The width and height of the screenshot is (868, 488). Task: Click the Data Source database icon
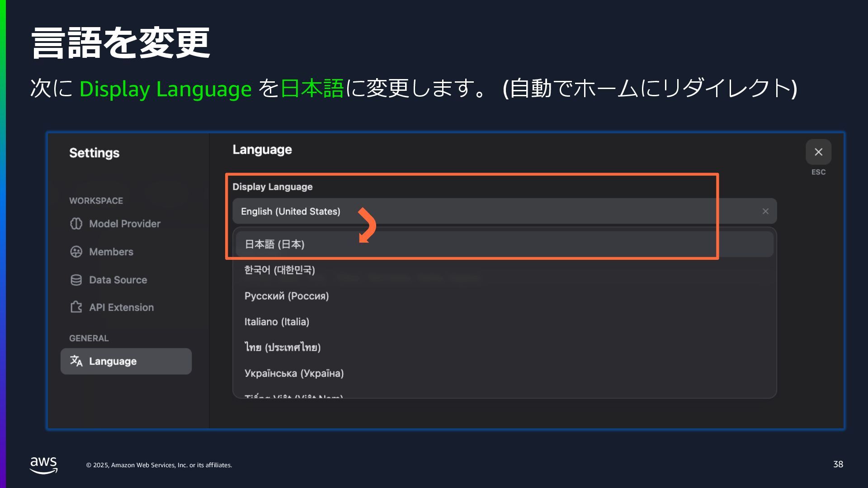(x=76, y=280)
